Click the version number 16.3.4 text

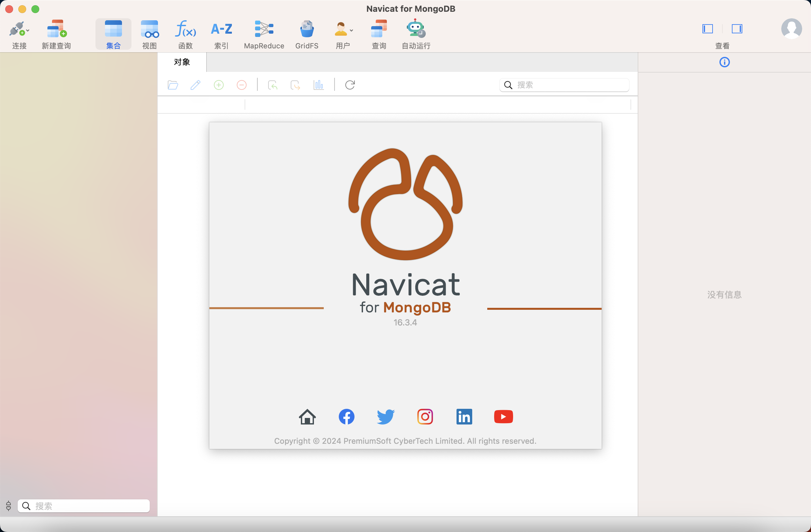405,323
